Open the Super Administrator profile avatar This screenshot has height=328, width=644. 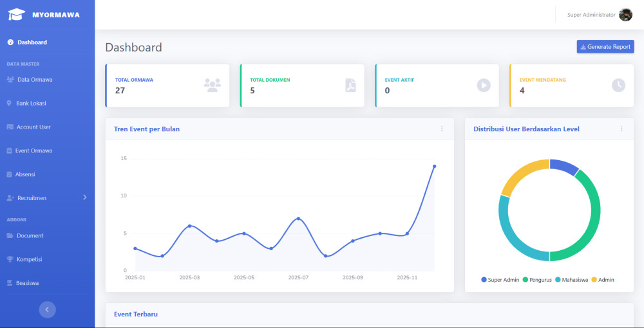625,15
